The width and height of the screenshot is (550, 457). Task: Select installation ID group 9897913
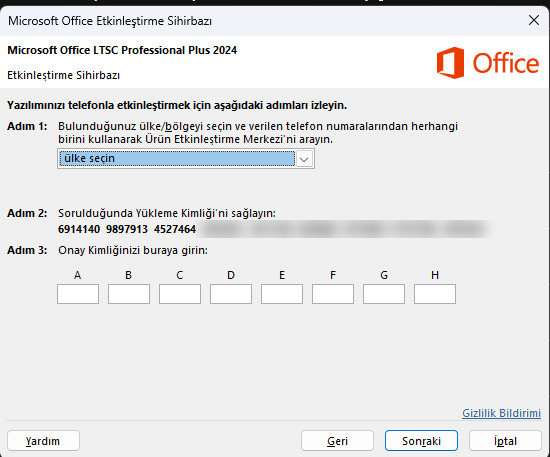[x=127, y=229]
